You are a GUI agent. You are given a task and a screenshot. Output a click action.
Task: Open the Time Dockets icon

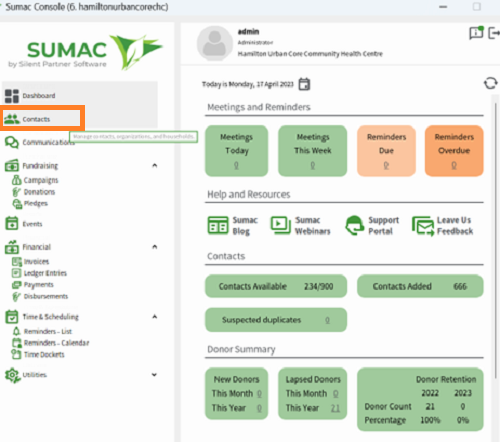click(16, 354)
